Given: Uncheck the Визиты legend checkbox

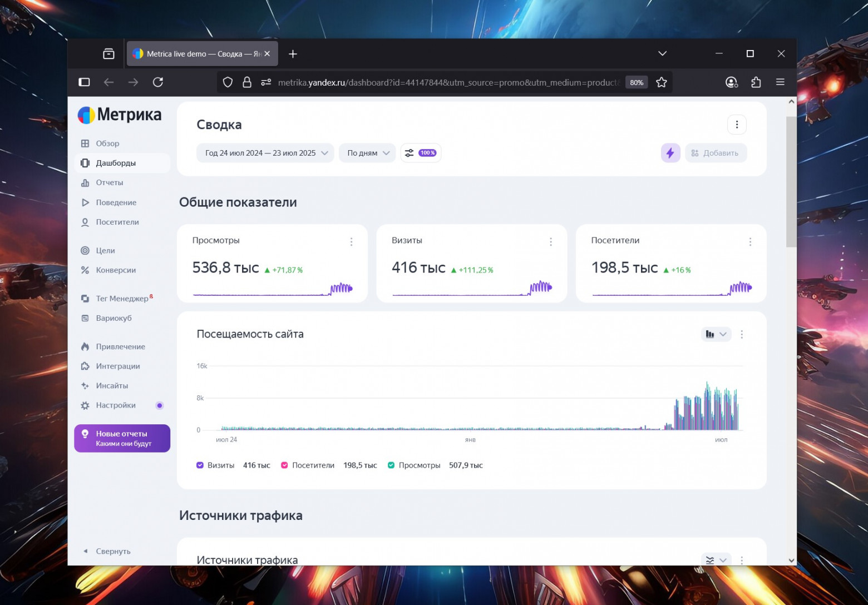Looking at the screenshot, I should pos(200,465).
